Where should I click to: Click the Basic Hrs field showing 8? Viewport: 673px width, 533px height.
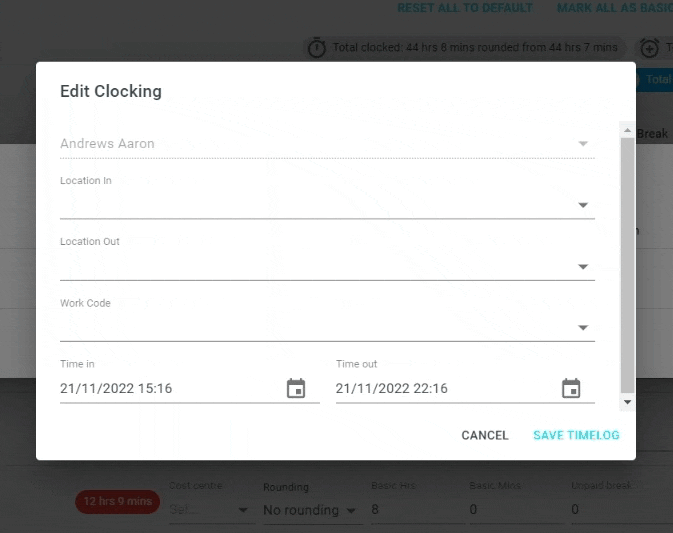click(x=417, y=510)
